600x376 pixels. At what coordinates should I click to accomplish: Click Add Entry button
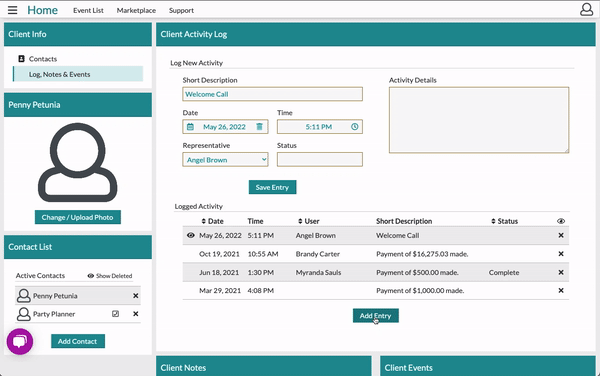tap(376, 316)
